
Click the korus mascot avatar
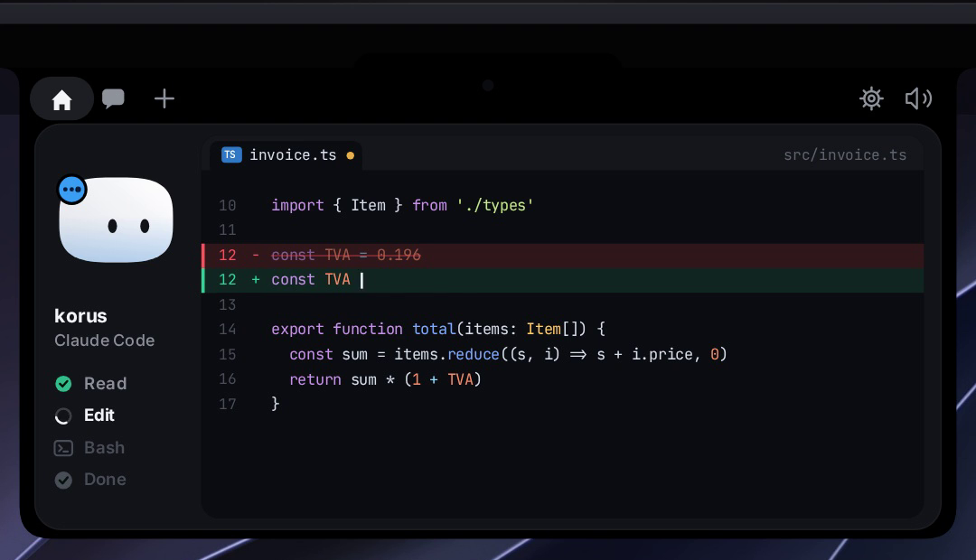pyautogui.click(x=116, y=219)
